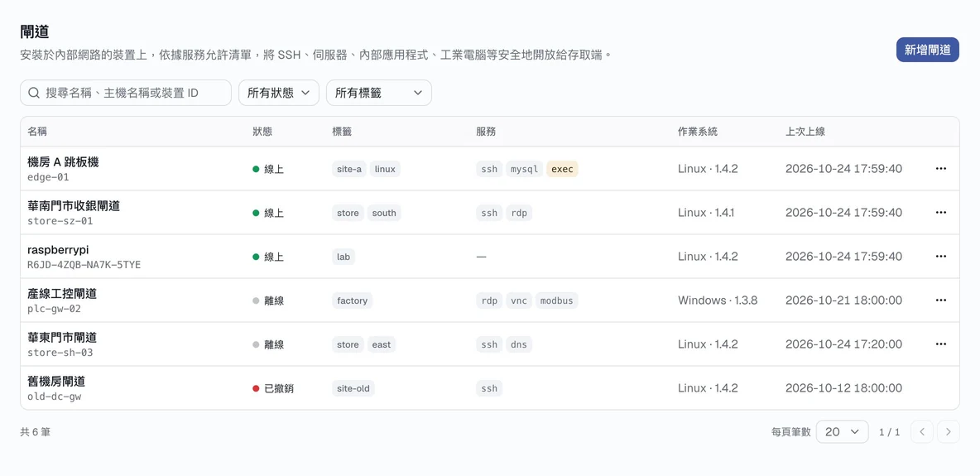Click the modbus service chip
Image resolution: width=980 pixels, height=476 pixels.
556,301
